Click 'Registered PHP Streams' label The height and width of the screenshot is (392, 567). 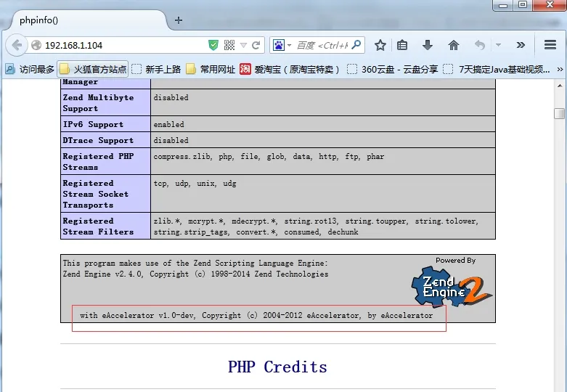[x=98, y=161]
